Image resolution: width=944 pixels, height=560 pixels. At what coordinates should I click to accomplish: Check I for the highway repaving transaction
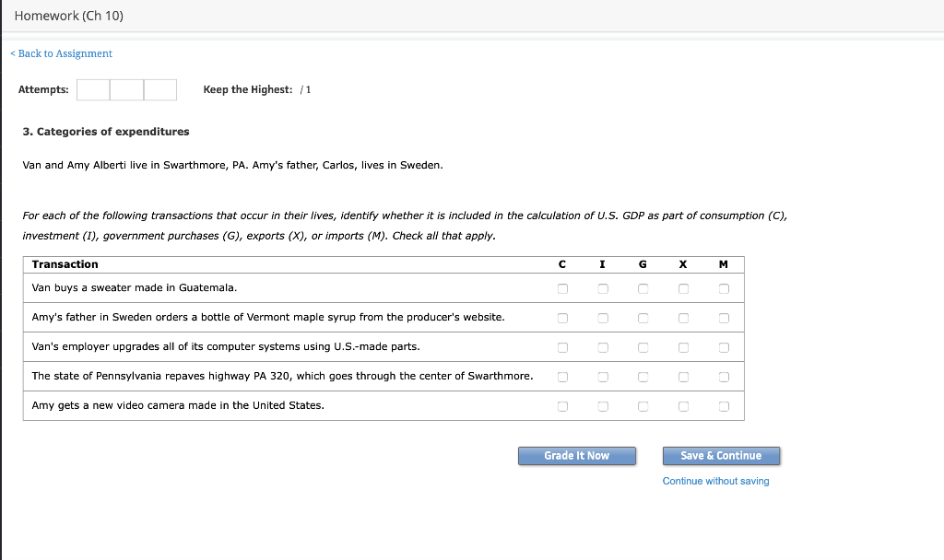[602, 376]
